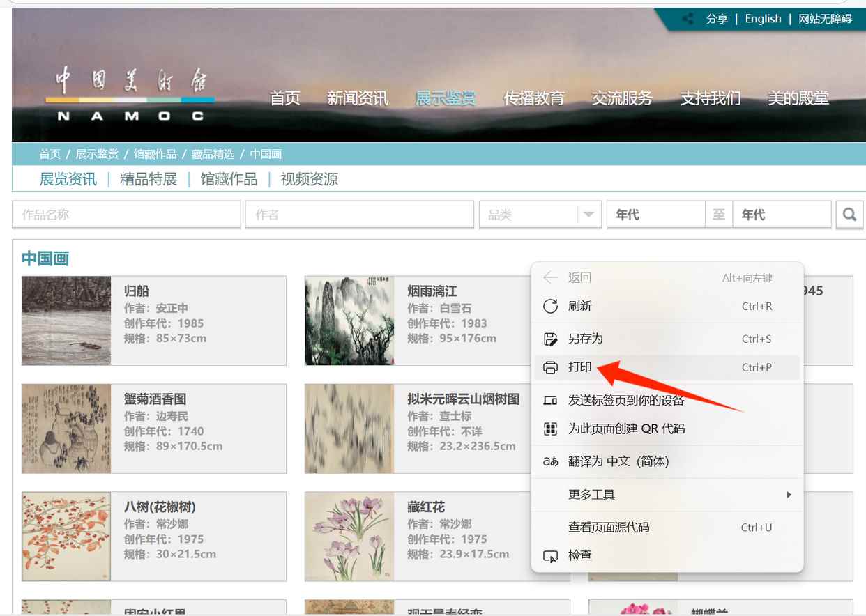Switch to English language link

(x=763, y=19)
